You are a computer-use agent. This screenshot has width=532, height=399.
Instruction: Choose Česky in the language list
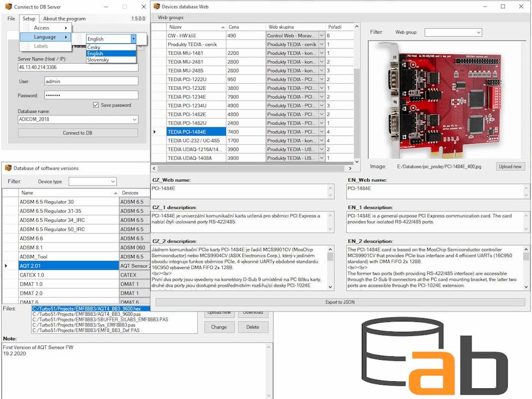point(111,47)
